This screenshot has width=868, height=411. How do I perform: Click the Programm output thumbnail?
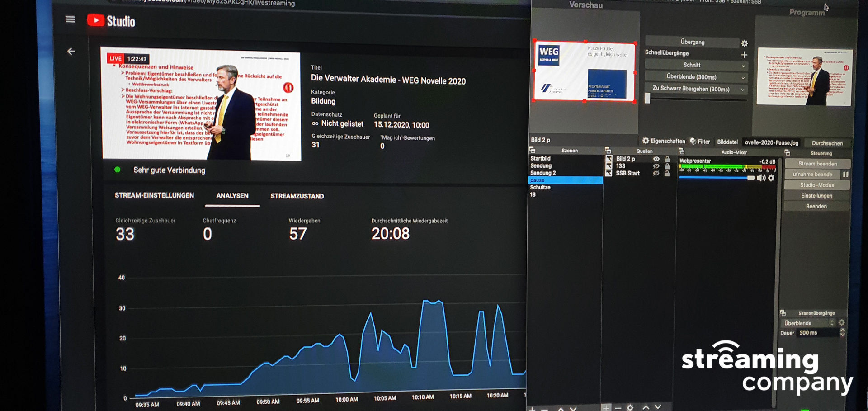coord(804,77)
